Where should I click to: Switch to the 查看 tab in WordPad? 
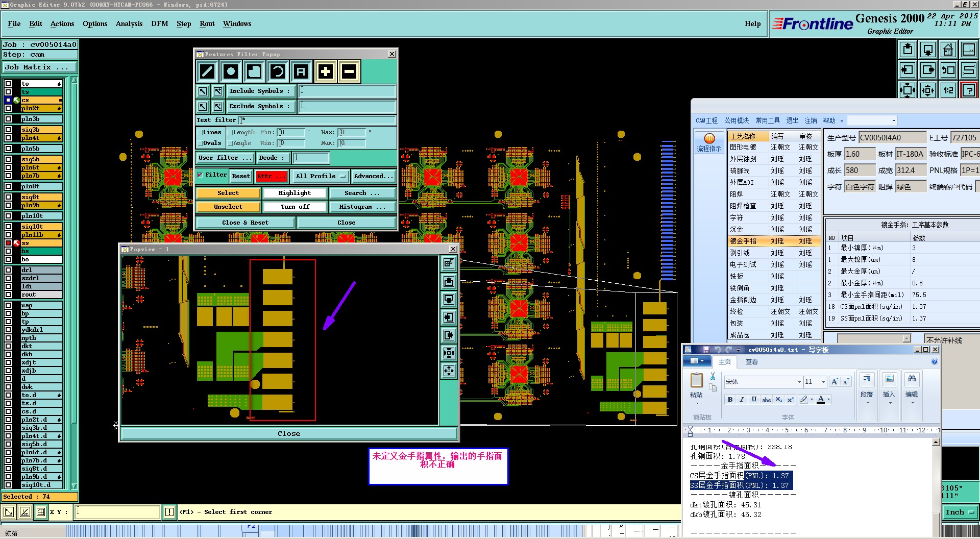751,361
